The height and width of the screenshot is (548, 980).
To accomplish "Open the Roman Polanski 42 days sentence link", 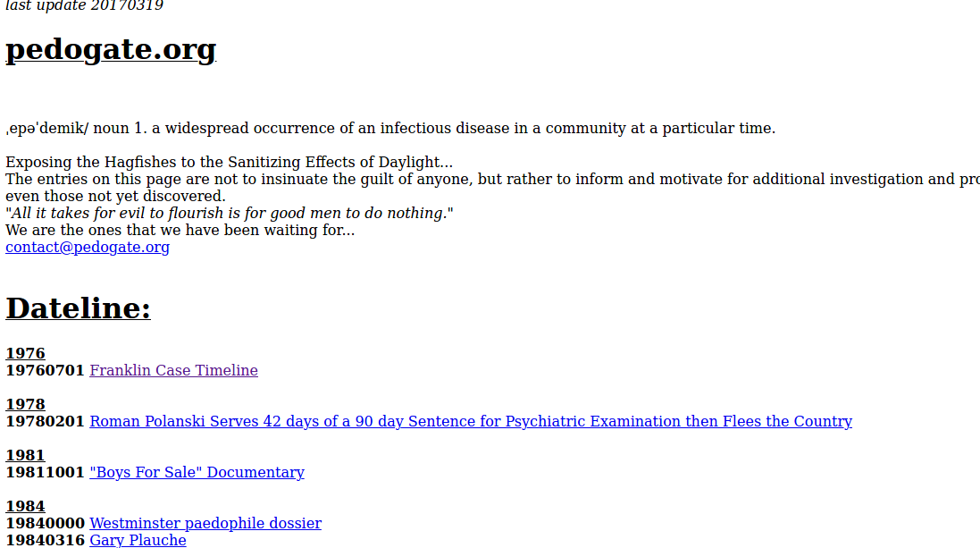I will tap(471, 421).
